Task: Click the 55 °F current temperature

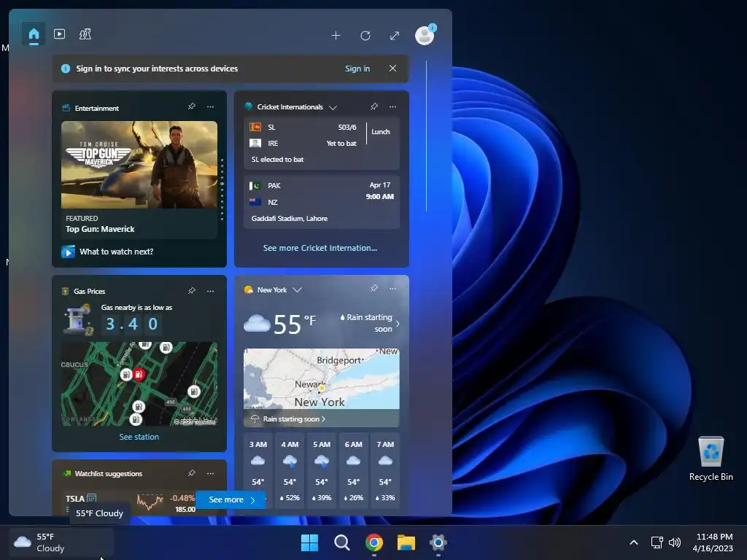Action: 294,324
